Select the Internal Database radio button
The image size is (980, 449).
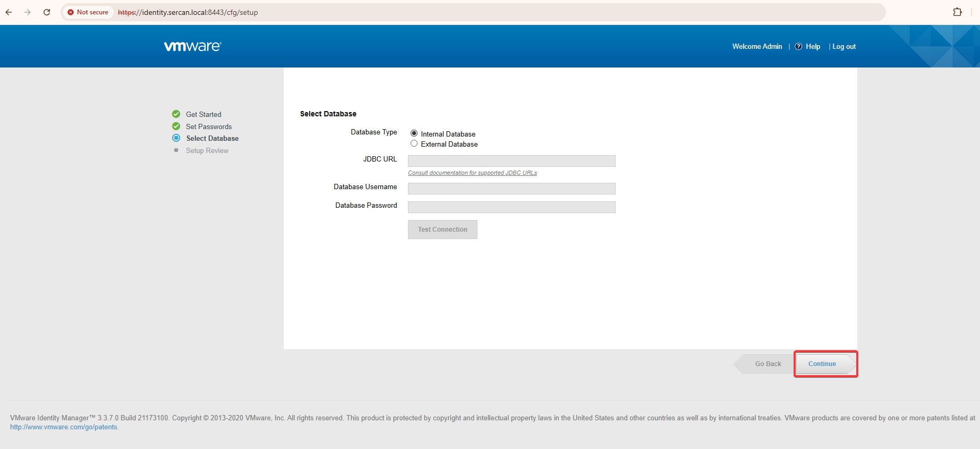coord(414,133)
